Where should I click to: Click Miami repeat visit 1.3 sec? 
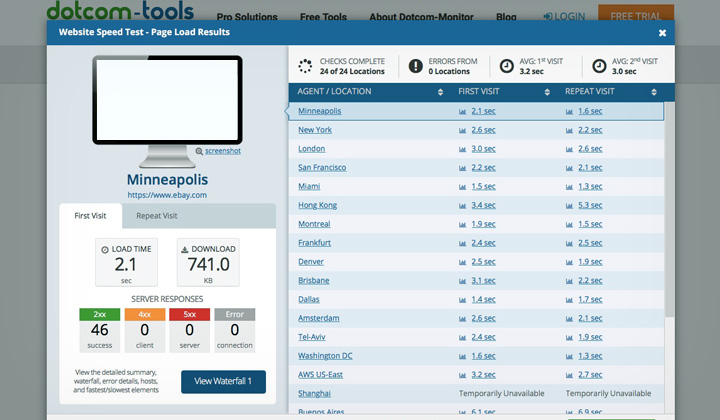pyautogui.click(x=590, y=186)
